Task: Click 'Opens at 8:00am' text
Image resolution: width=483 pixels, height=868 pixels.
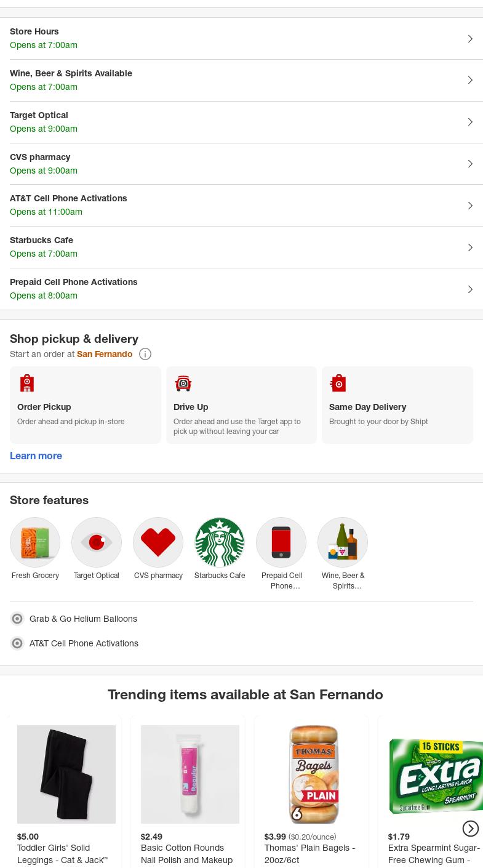Action: click(x=44, y=295)
